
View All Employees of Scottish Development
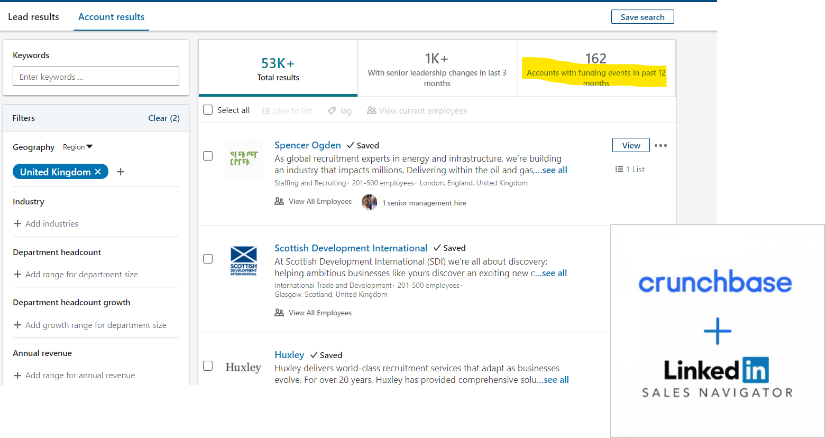point(313,313)
